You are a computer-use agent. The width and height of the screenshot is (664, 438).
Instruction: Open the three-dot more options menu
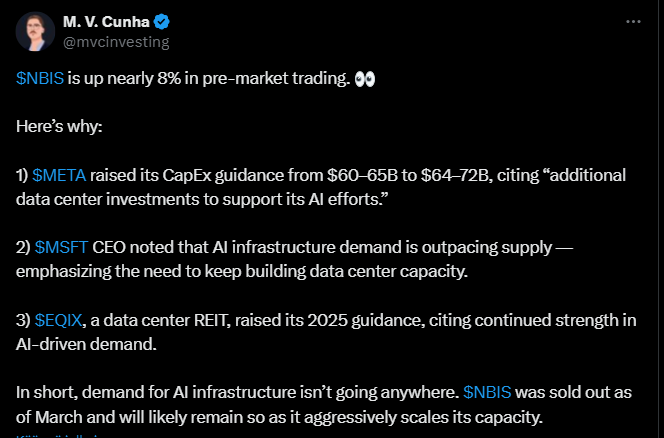coord(632,21)
